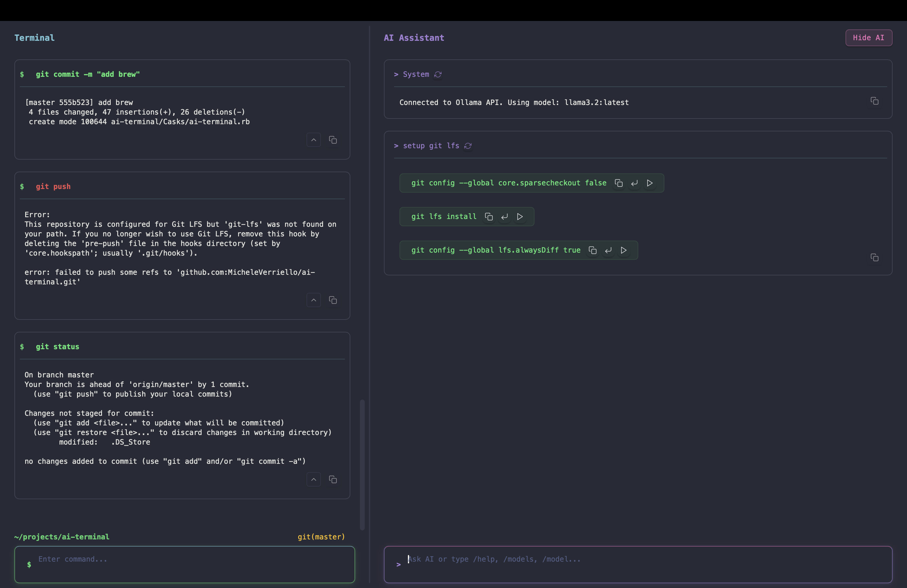Run the git lfs install command

pyautogui.click(x=520, y=217)
